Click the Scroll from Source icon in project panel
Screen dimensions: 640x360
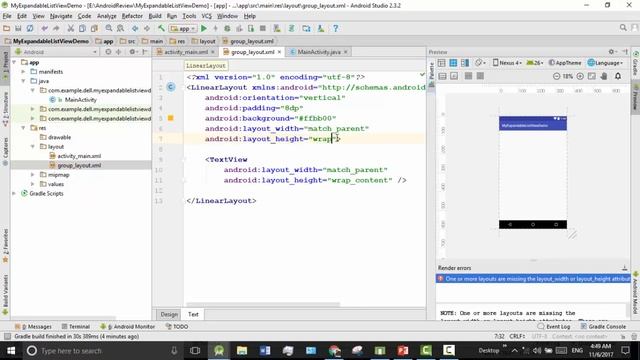[108, 52]
